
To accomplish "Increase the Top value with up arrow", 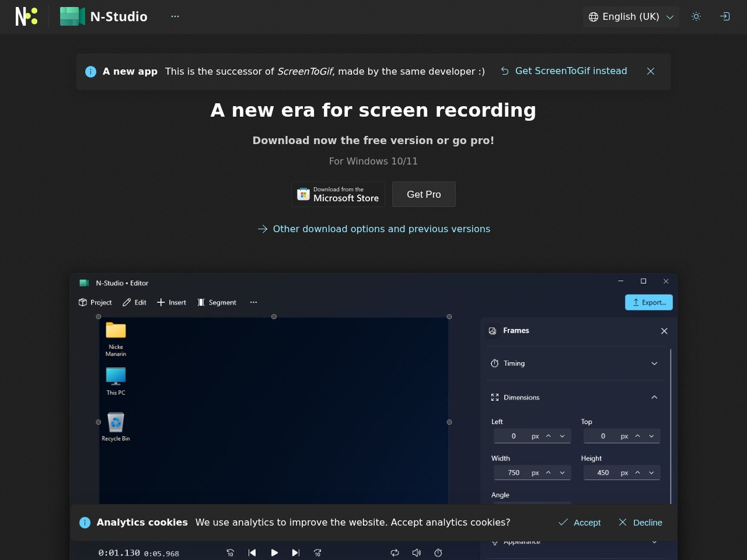I will (637, 436).
